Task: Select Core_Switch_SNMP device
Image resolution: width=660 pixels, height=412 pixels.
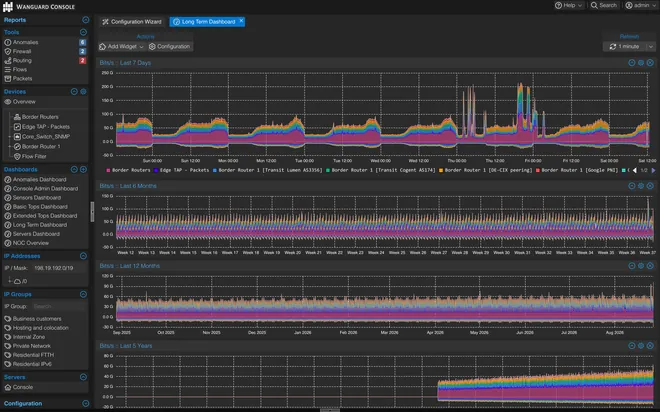Action: coord(45,136)
